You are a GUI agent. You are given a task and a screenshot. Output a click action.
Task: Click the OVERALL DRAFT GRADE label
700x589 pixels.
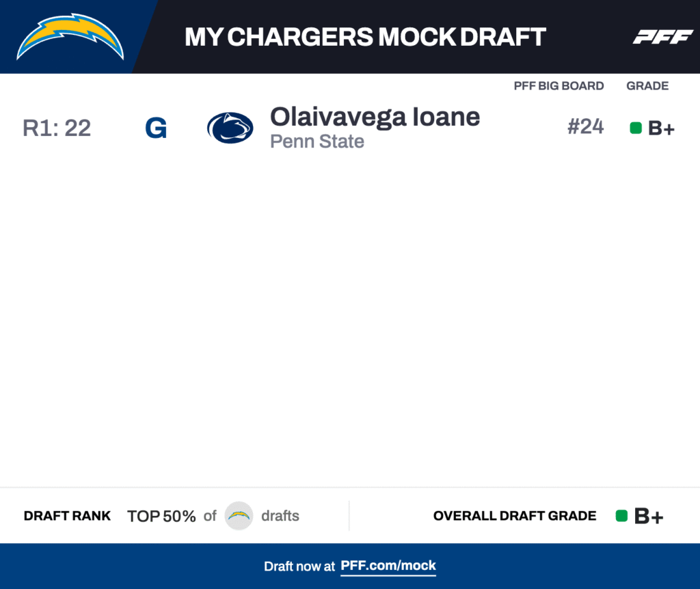tap(515, 516)
